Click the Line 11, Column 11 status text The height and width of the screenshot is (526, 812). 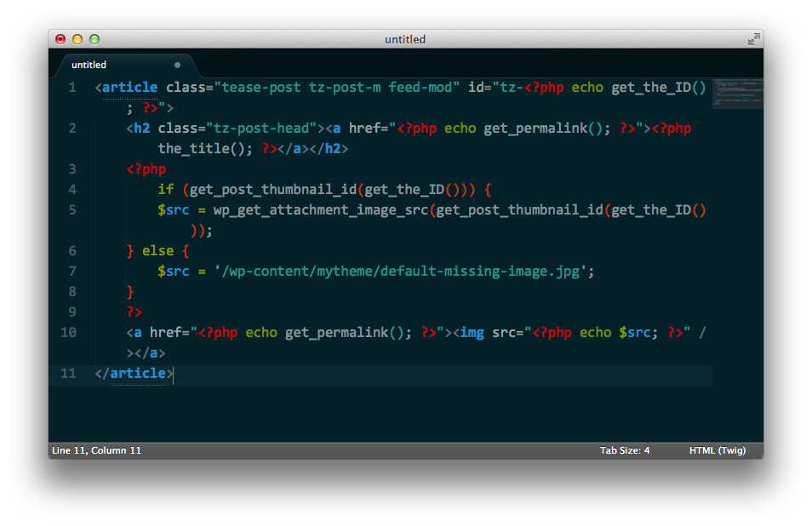click(96, 450)
